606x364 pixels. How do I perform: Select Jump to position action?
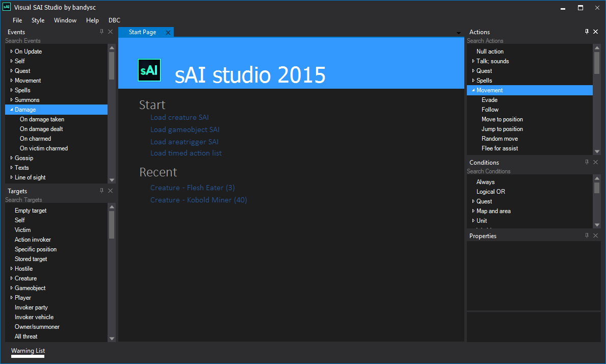pyautogui.click(x=502, y=128)
